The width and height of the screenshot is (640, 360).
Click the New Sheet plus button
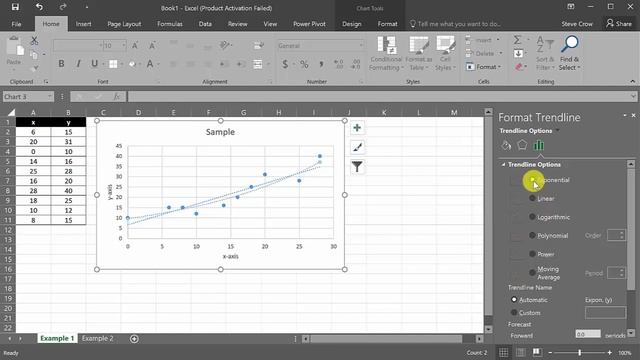click(134, 339)
